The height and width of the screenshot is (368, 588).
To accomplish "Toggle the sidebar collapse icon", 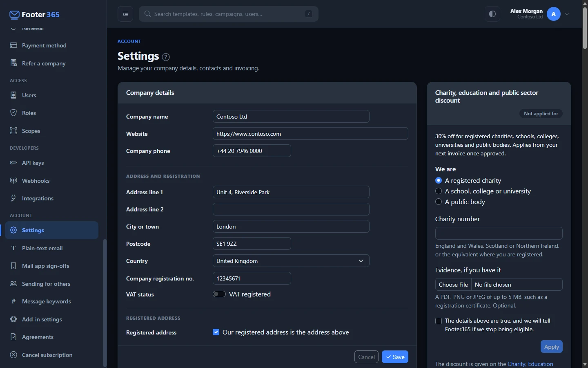I will click(125, 14).
